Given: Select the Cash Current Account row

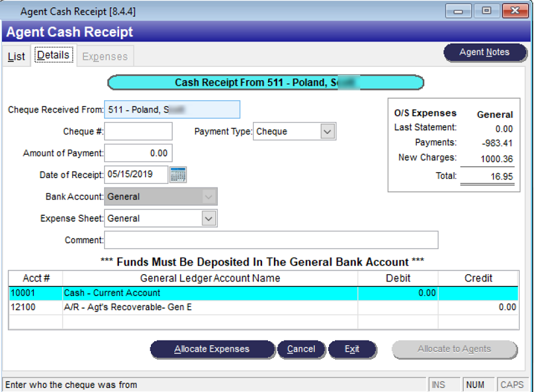Looking at the screenshot, I should coord(195,293).
